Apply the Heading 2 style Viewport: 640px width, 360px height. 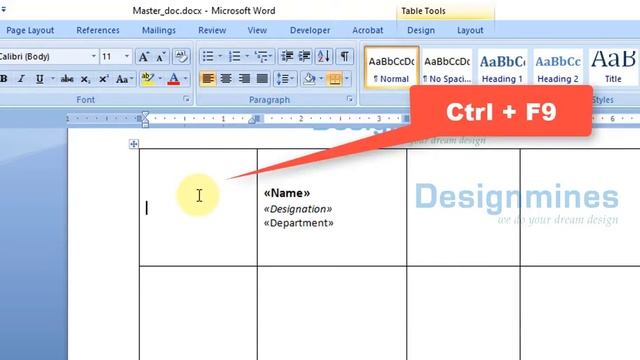(x=558, y=67)
